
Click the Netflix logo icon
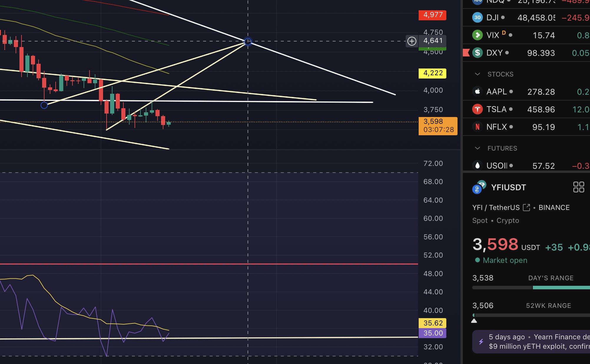pos(477,127)
